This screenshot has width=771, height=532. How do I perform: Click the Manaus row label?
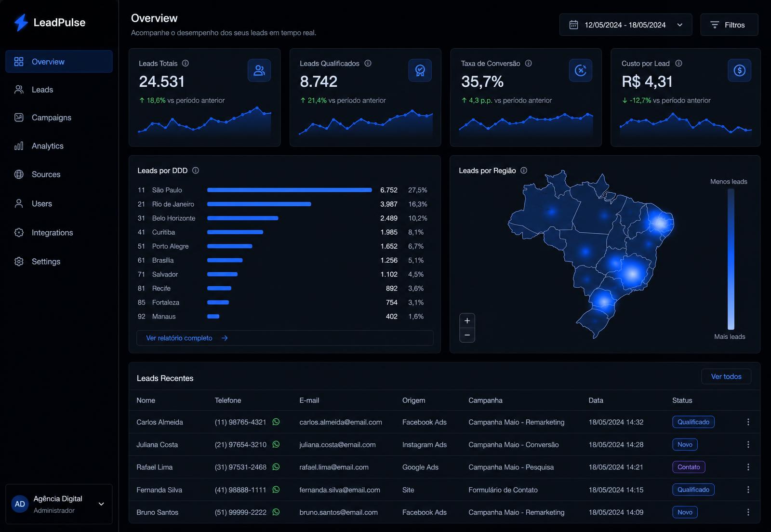coord(164,317)
